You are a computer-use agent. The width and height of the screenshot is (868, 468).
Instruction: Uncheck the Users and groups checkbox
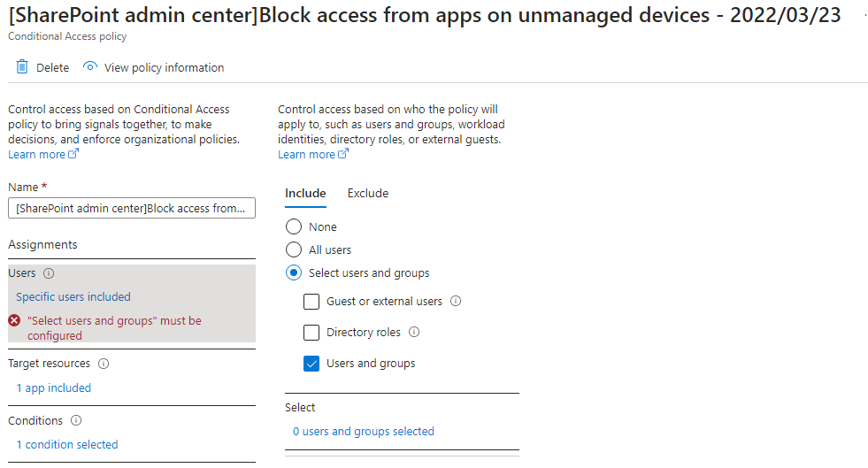[x=311, y=364]
